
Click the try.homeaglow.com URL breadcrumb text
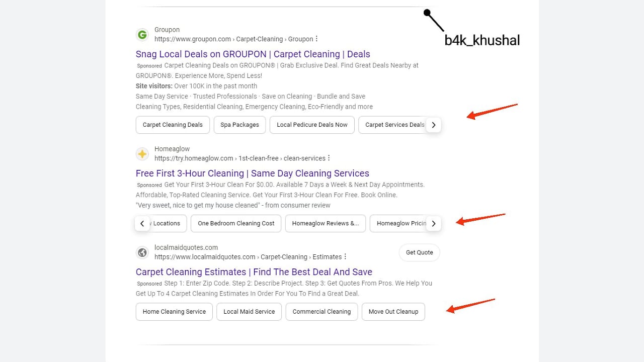point(240,158)
